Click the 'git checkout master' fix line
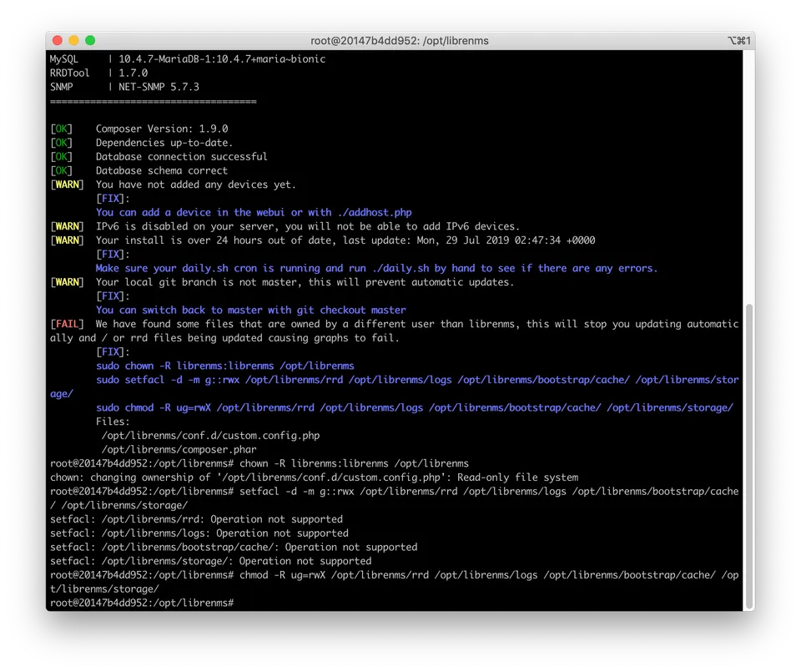Viewport: 801px width, 672px height. point(251,311)
